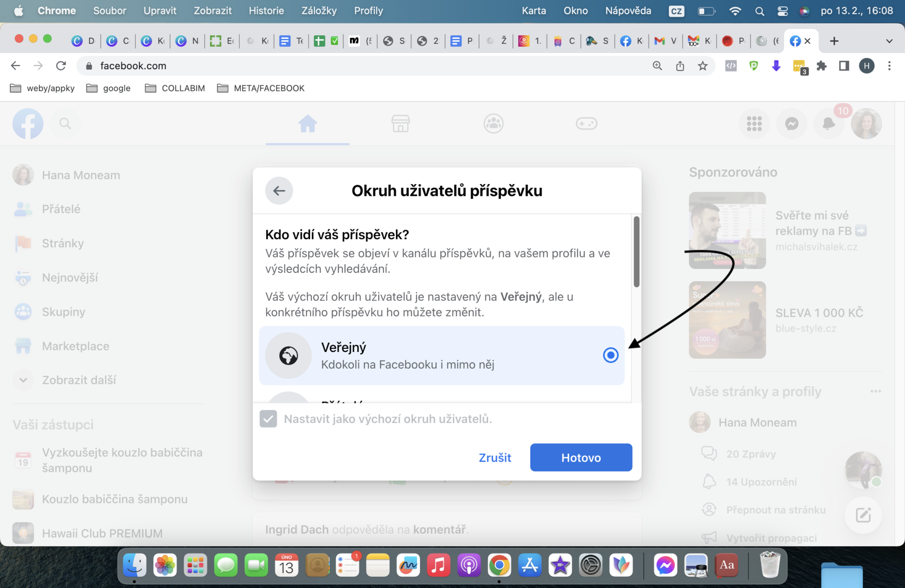Open the SLEVA 1 000 KČ ad thumbnail

tap(727, 320)
